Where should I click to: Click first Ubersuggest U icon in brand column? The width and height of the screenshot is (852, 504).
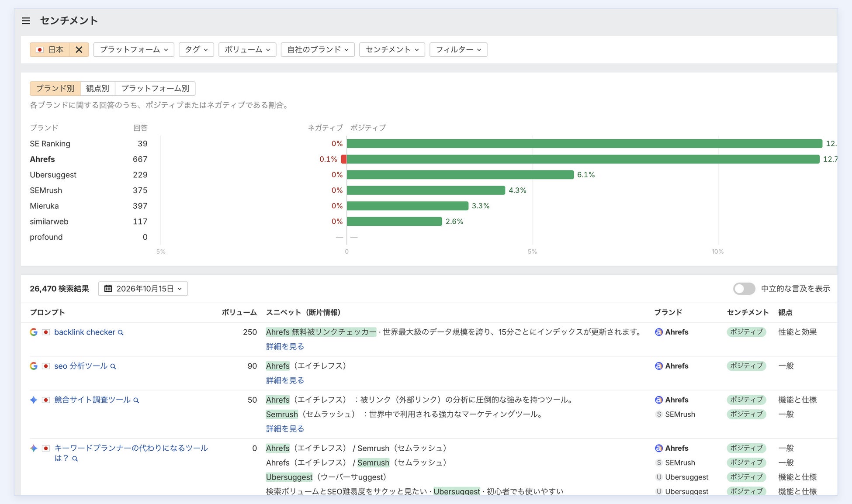point(659,477)
